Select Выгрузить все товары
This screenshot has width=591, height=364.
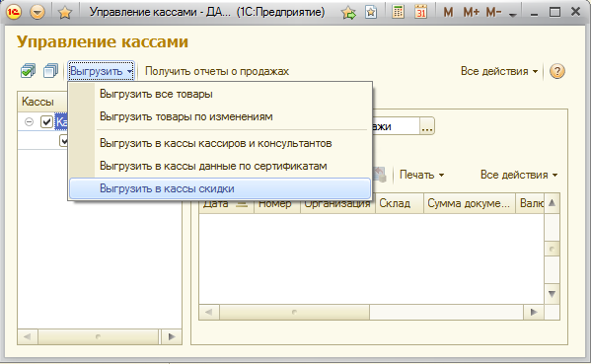pos(220,94)
